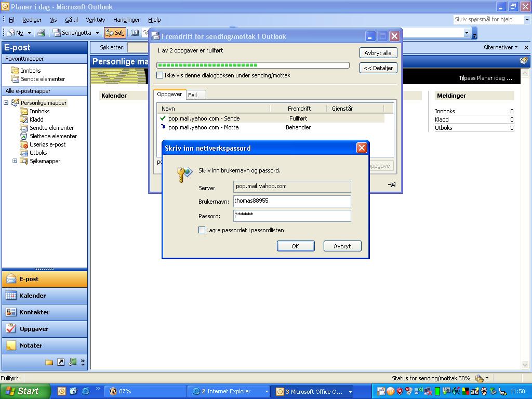532x399 pixels.
Task: Open the dropdown arrow beside Ny
Action: coord(29,33)
